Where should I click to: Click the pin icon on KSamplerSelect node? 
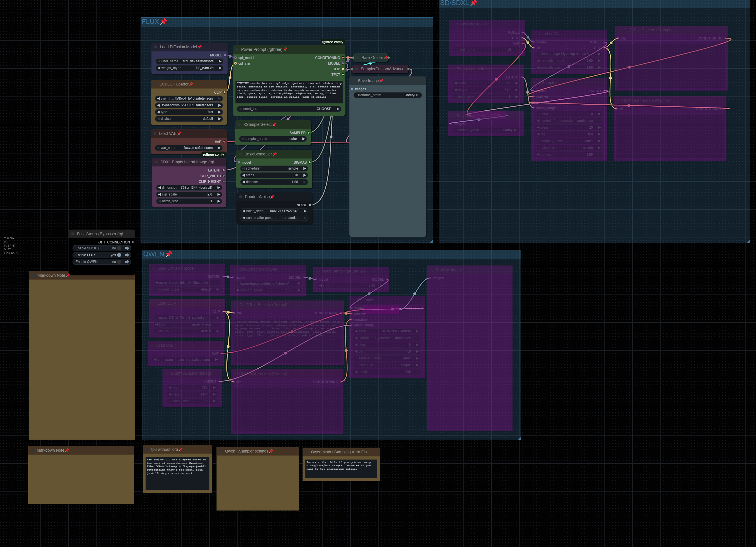(274, 124)
